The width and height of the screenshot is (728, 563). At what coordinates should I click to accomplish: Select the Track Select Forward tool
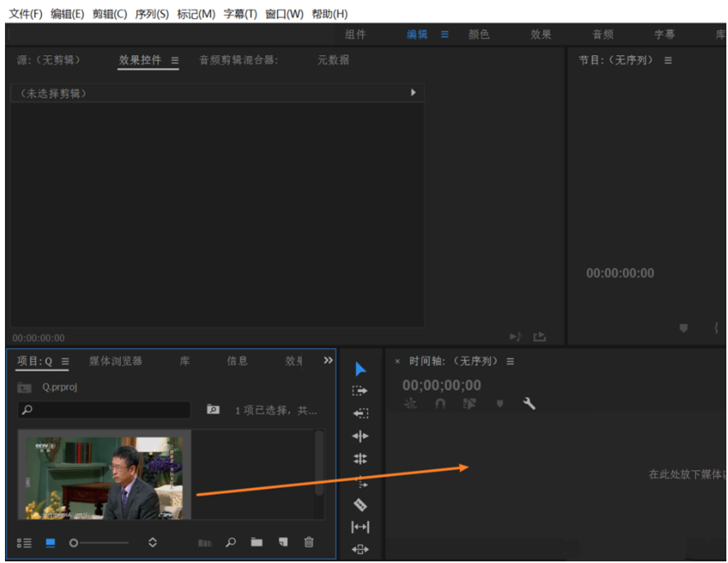point(361,390)
